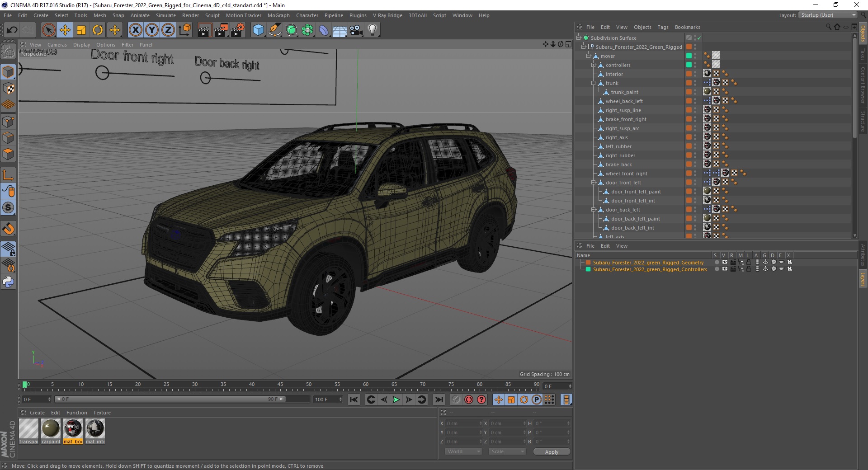Click frame 50 on timeline ruler
Image resolution: width=868 pixels, height=470 pixels.
(x=309, y=385)
